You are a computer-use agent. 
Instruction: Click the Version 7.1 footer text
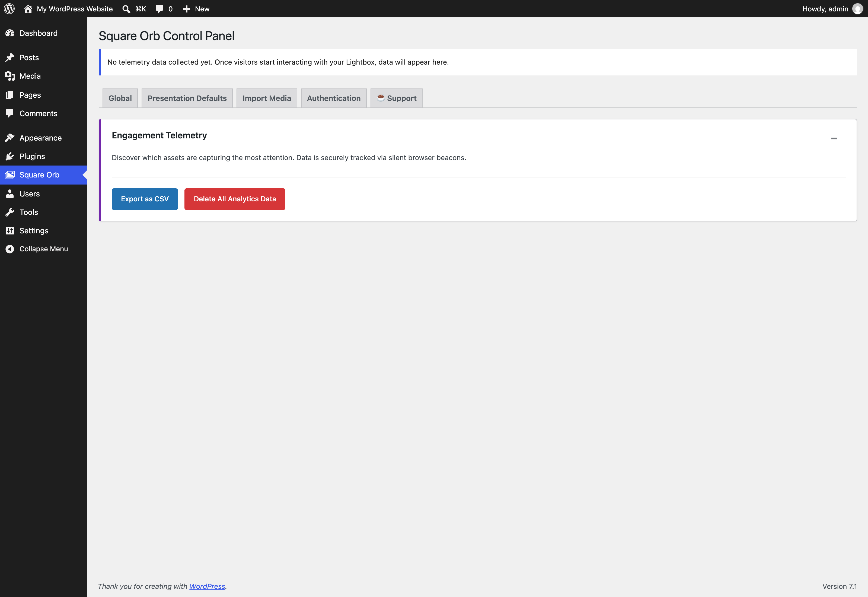[x=840, y=586]
